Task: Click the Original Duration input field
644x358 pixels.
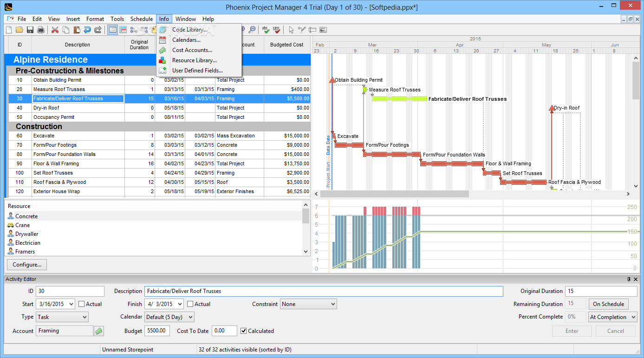Action: pos(601,291)
